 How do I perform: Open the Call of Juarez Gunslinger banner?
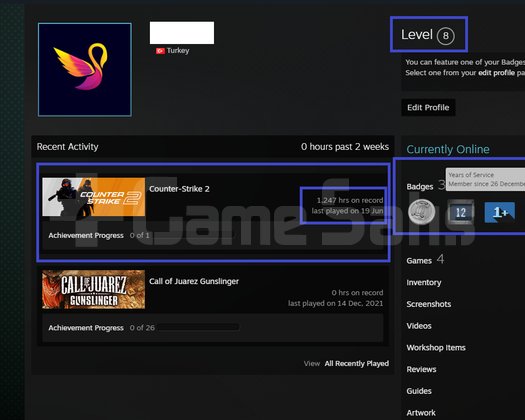tap(94, 289)
